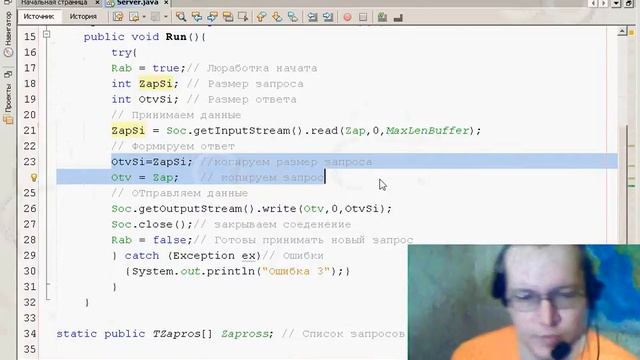Jump to the last edit location icon
640x360 pixels.
point(118,17)
